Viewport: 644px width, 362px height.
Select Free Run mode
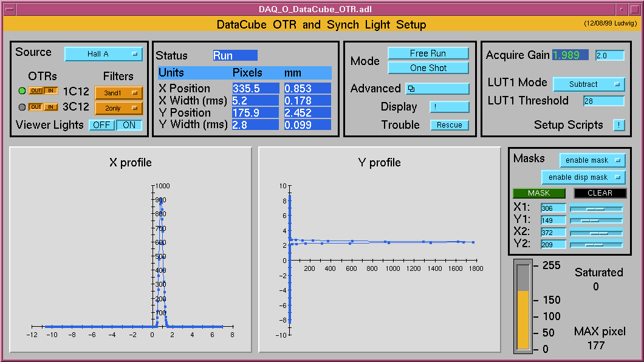(x=428, y=53)
